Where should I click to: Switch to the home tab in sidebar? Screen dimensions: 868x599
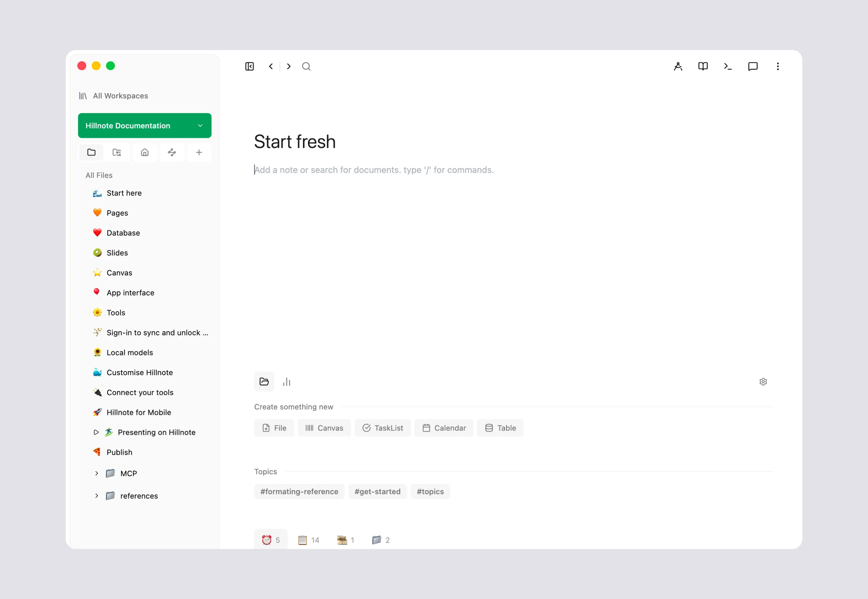(x=145, y=152)
